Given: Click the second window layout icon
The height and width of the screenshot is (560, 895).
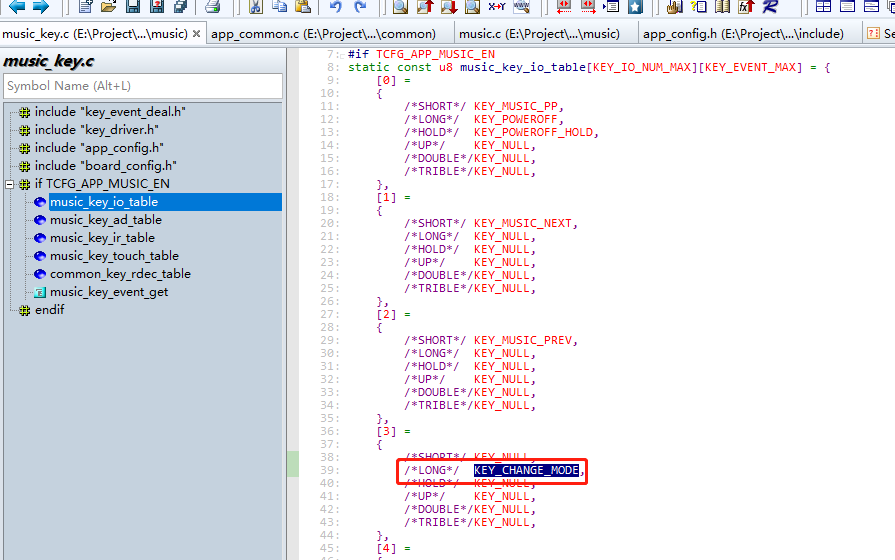Looking at the screenshot, I should (847, 6).
